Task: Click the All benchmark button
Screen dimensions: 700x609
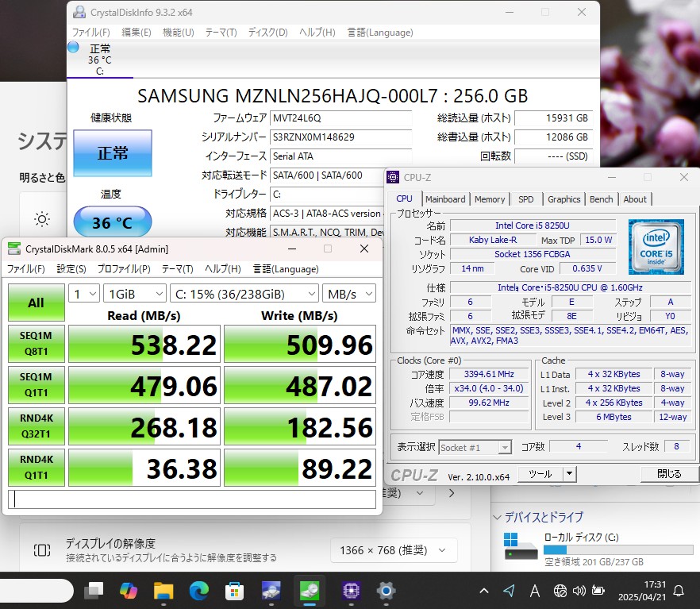Action: pos(37,303)
